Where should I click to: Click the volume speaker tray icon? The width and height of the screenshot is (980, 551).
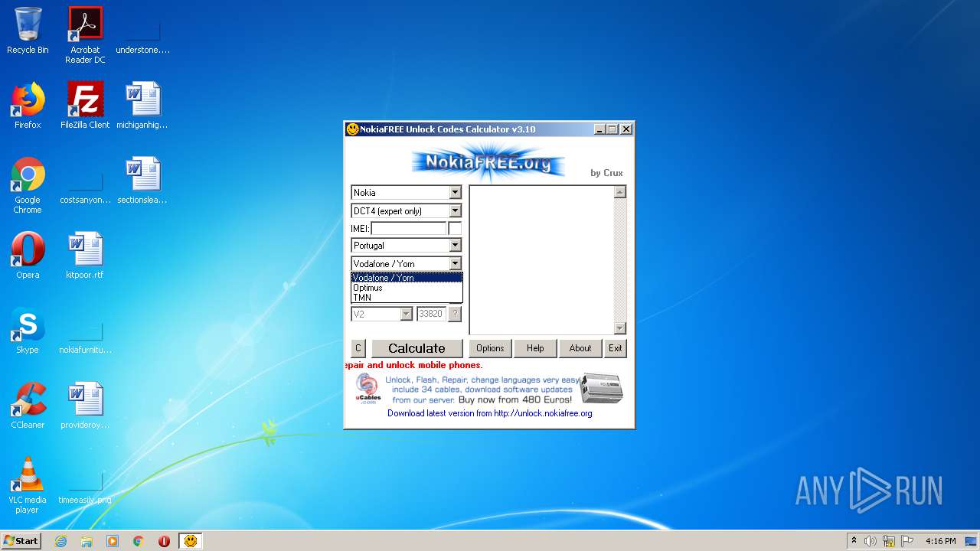coord(871,541)
